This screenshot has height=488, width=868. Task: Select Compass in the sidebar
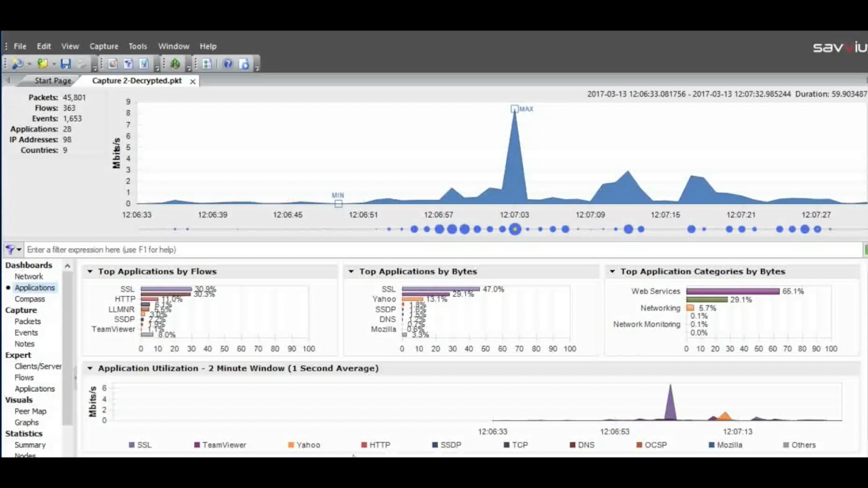[30, 299]
